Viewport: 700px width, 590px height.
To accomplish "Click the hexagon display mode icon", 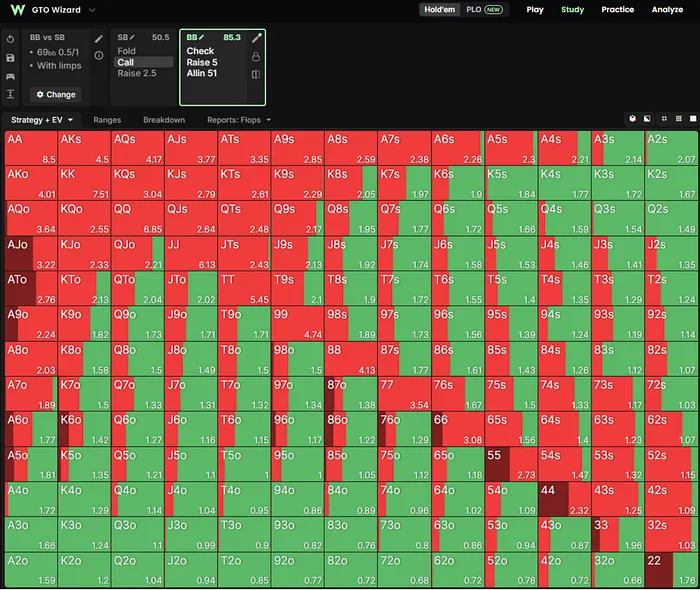I will [x=632, y=118].
